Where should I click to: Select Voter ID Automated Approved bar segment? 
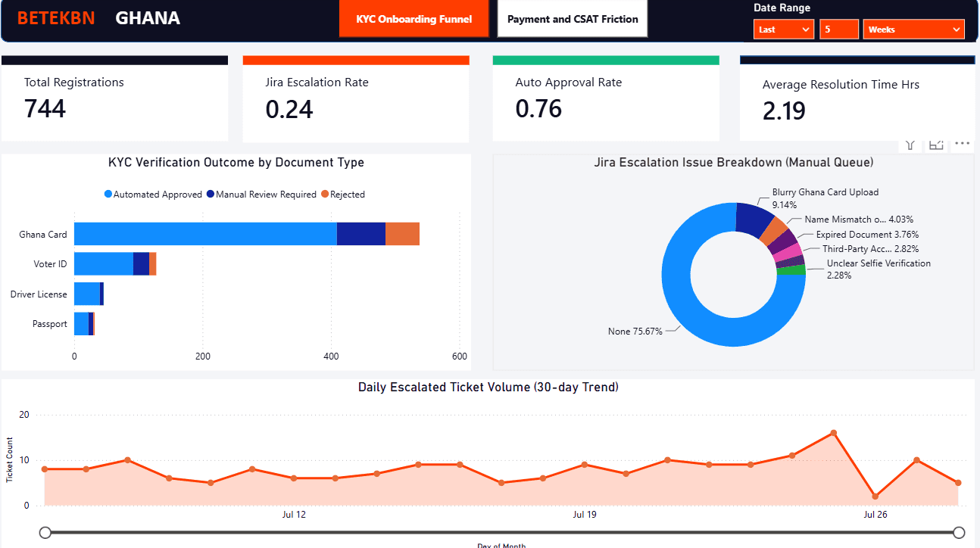[104, 264]
